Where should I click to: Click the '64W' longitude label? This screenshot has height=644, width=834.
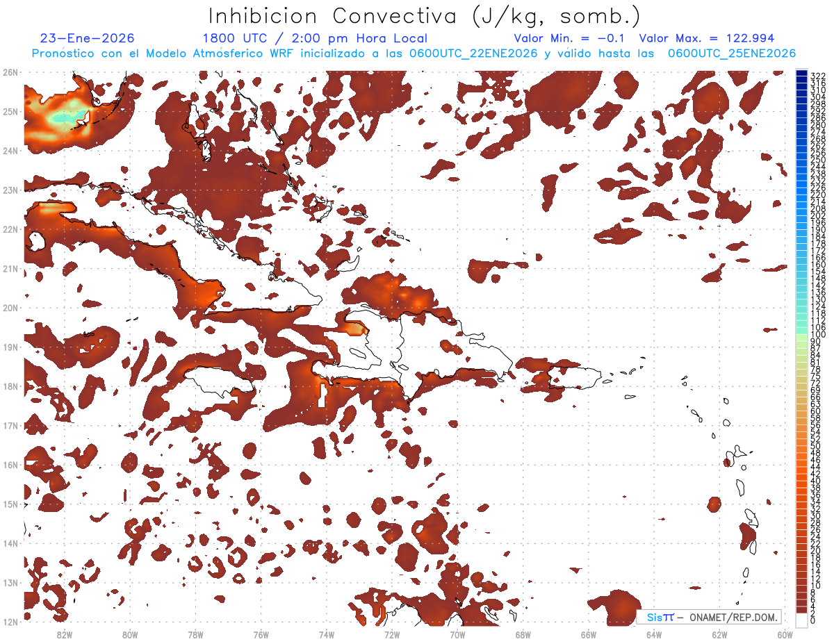point(654,634)
